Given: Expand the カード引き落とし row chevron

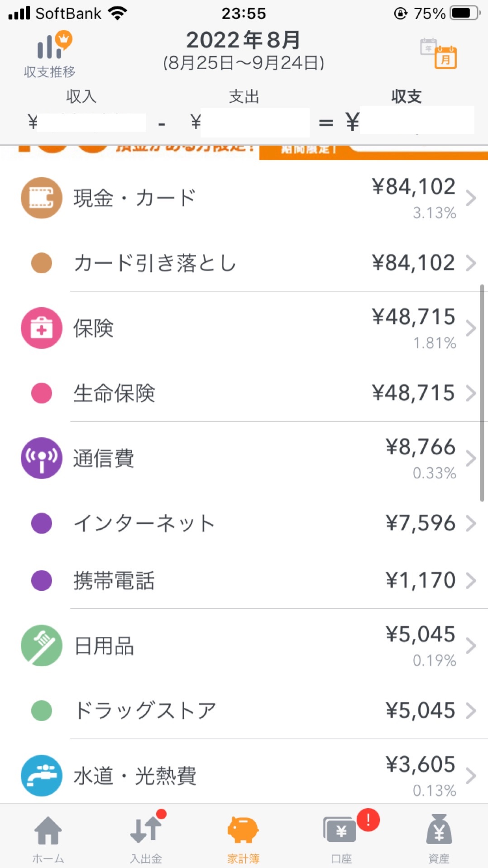Looking at the screenshot, I should pyautogui.click(x=471, y=263).
